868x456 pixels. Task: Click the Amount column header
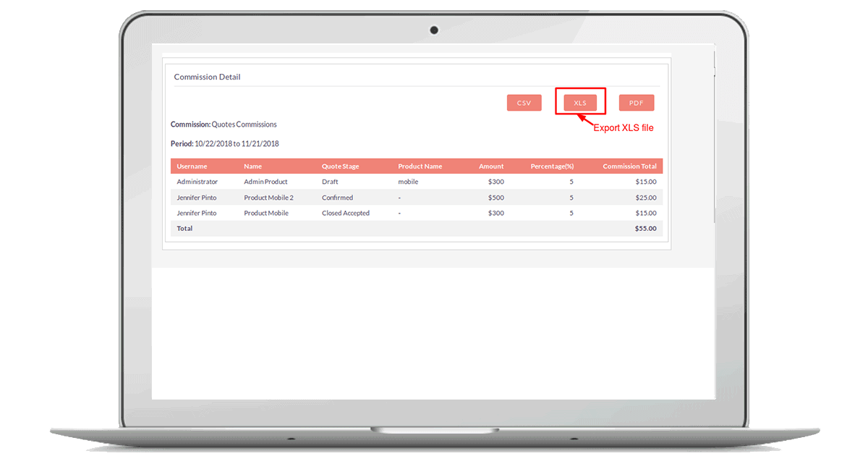(491, 166)
